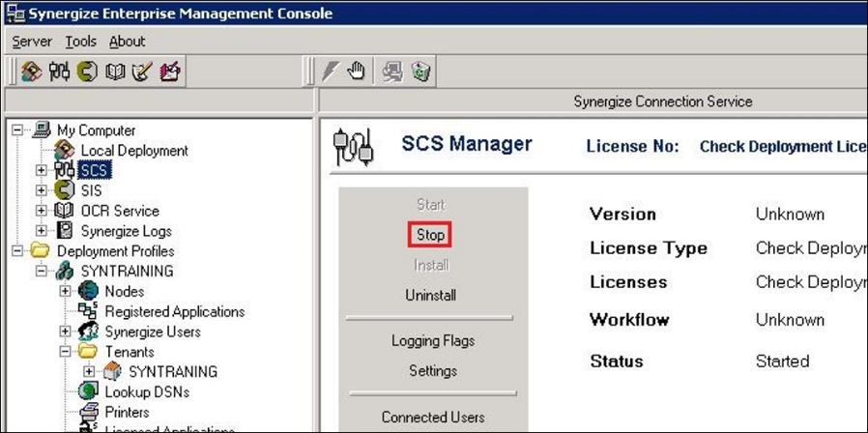Click the SCS connector toolbar icon
The image size is (868, 433).
point(60,72)
